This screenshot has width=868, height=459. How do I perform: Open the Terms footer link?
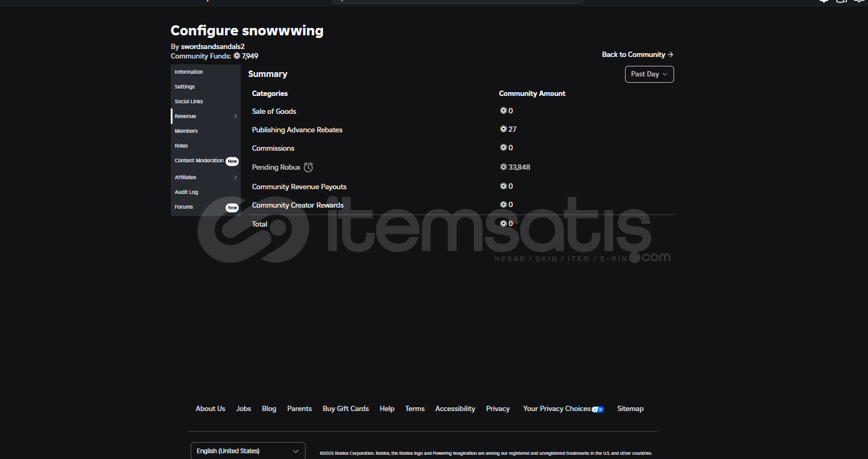click(415, 408)
